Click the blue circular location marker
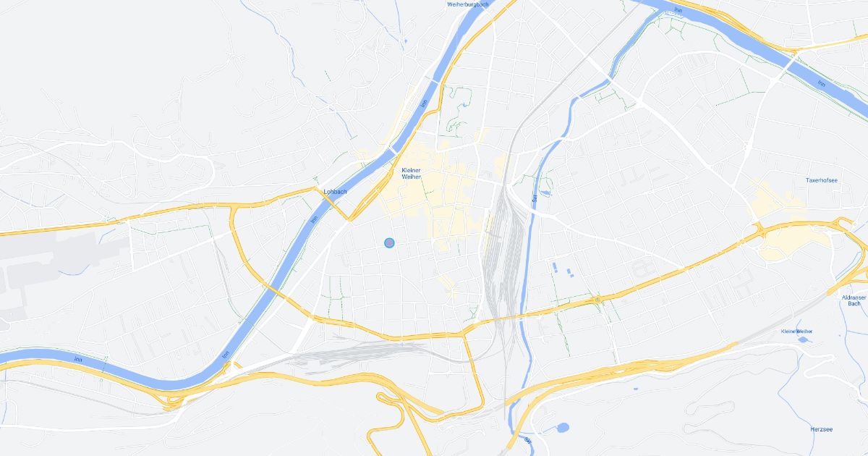The image size is (868, 456). coord(389,243)
